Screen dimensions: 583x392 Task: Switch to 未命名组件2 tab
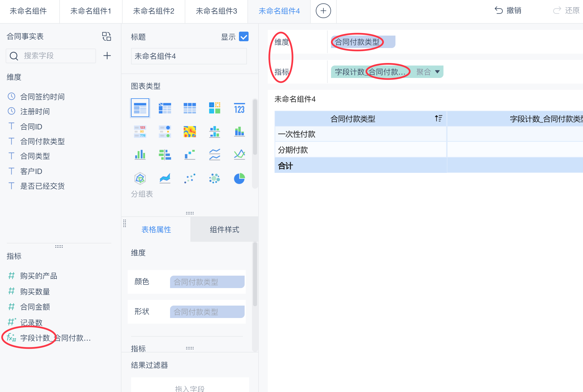click(x=154, y=11)
